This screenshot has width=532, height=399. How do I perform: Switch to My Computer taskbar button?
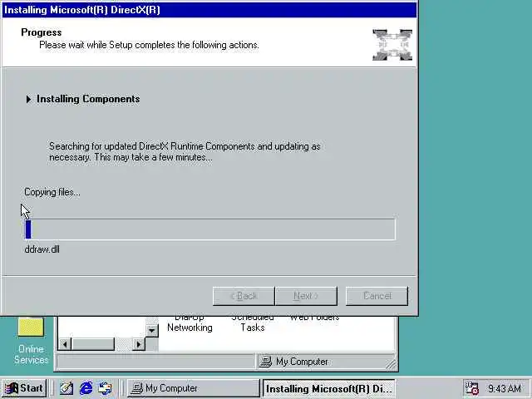pyautogui.click(x=193, y=388)
